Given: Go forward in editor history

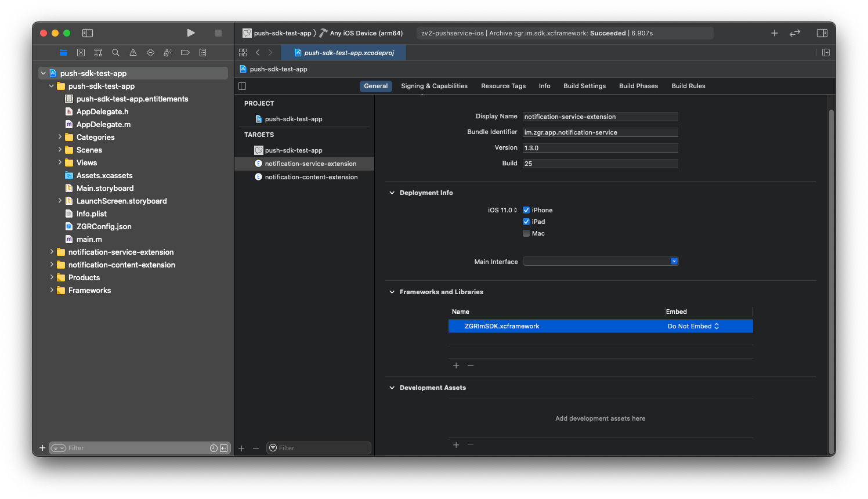Looking at the screenshot, I should 270,53.
